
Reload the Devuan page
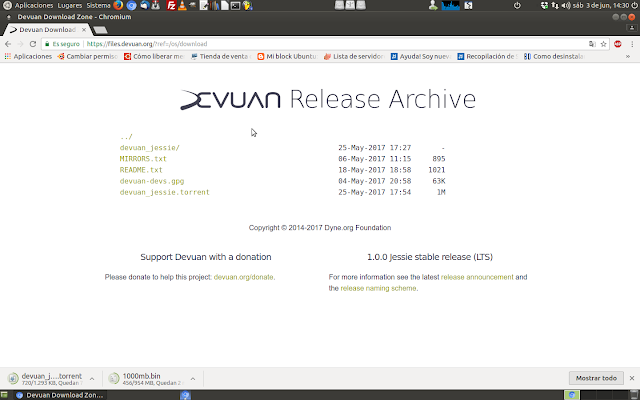coord(33,44)
